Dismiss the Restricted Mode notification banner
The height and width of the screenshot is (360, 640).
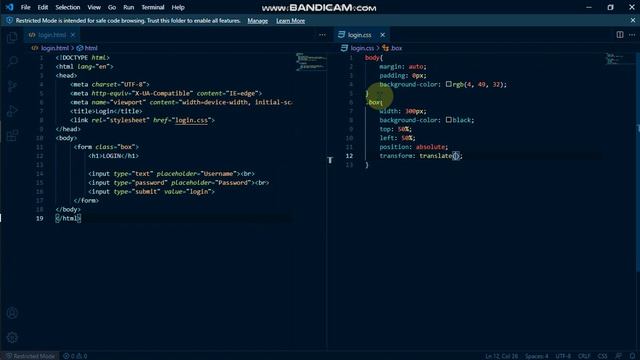point(633,20)
